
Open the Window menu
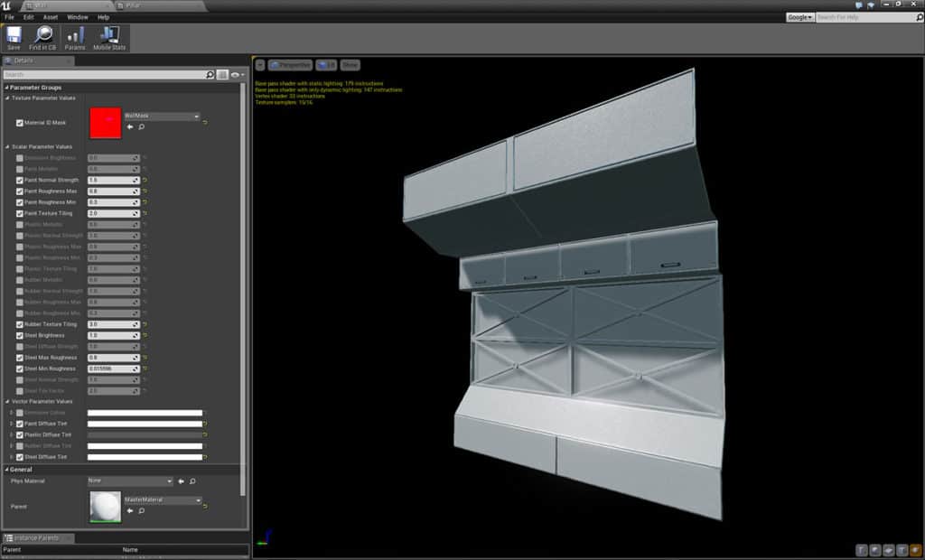click(x=78, y=18)
